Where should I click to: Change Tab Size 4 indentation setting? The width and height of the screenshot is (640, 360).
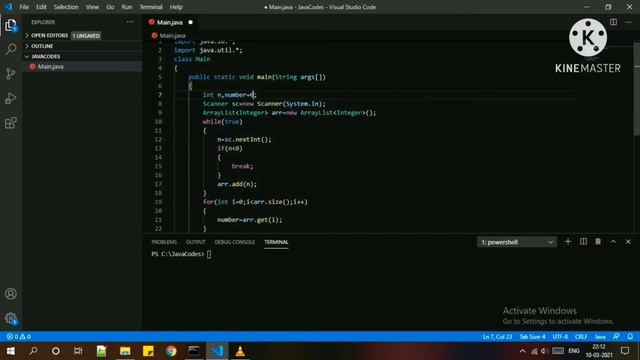pyautogui.click(x=532, y=337)
